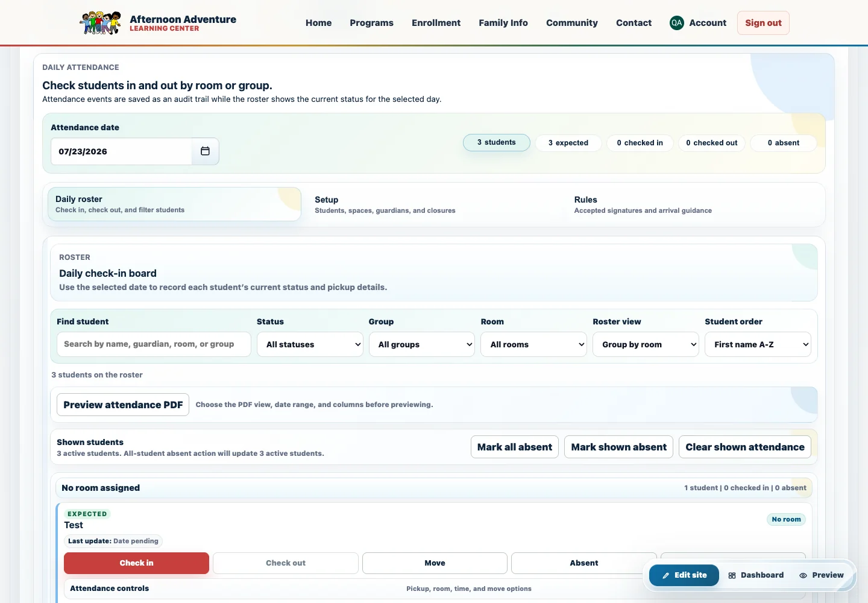Open the Dashboard grid icon link
The image size is (868, 603).
[732, 576]
